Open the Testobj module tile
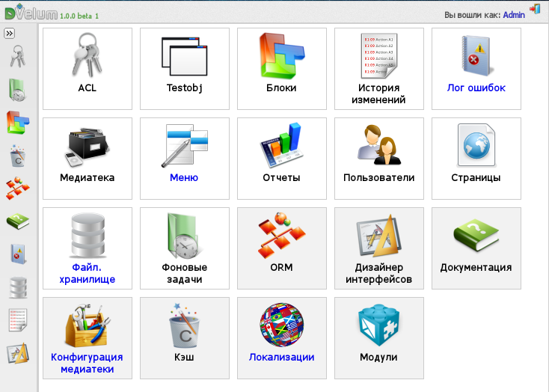 tap(185, 69)
